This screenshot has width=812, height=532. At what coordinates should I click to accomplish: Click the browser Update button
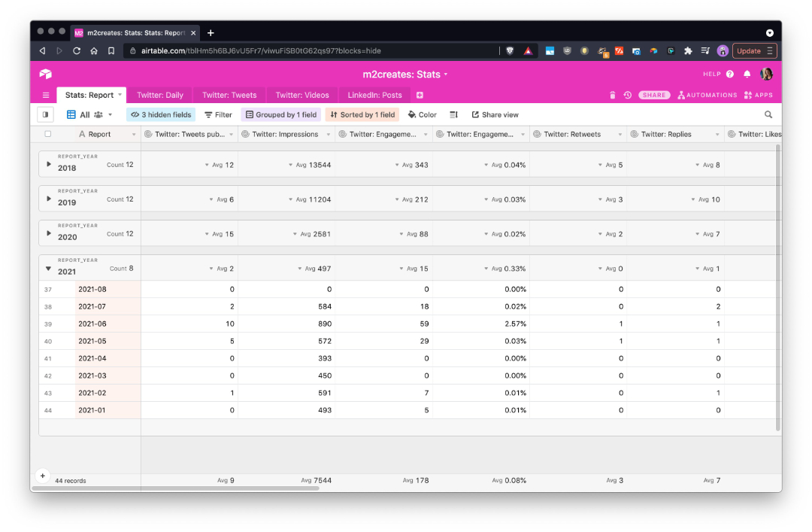tap(755, 51)
